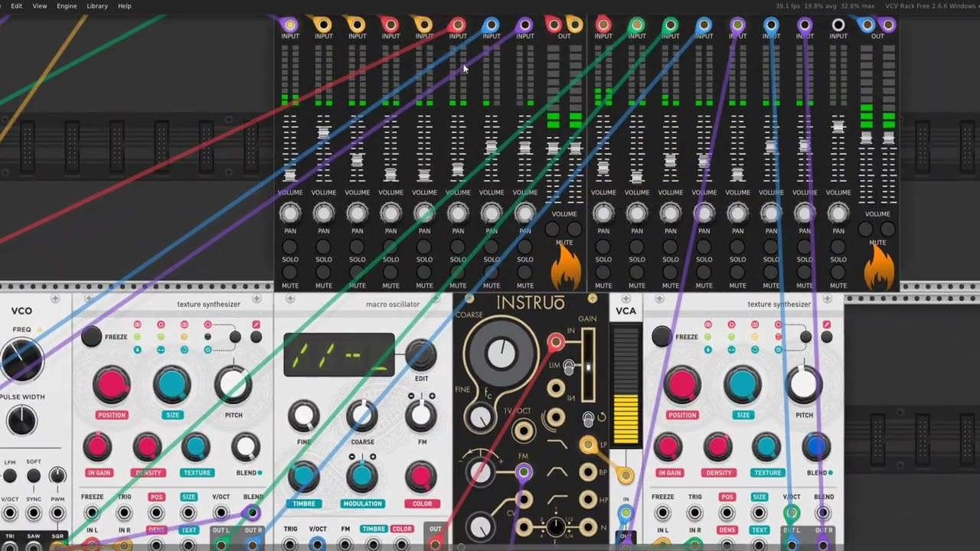
Task: Click SIZE jack on right texture synthesizer
Action: coord(759,513)
